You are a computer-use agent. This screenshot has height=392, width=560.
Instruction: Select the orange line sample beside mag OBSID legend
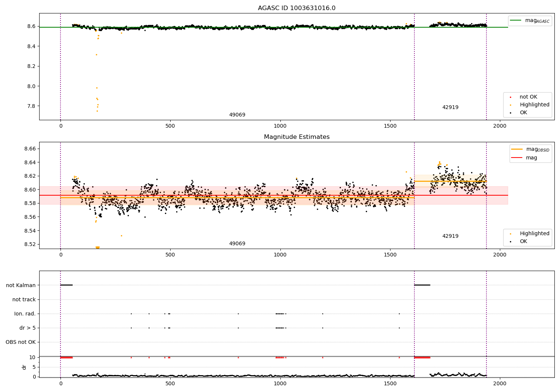[x=517, y=149]
